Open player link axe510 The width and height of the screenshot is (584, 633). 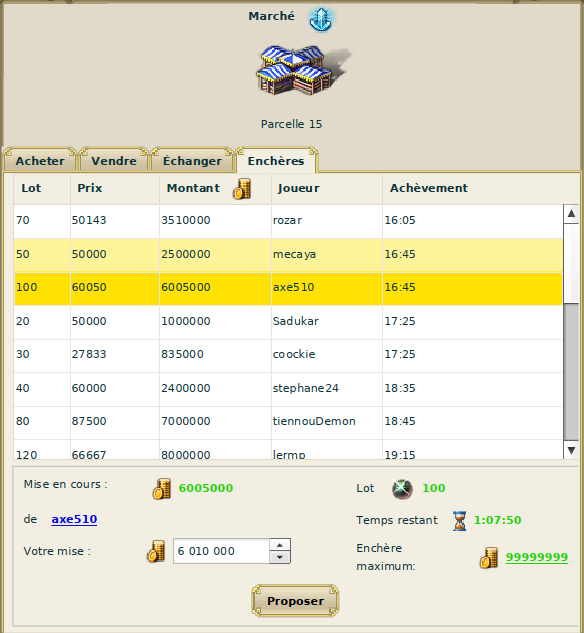tap(74, 519)
